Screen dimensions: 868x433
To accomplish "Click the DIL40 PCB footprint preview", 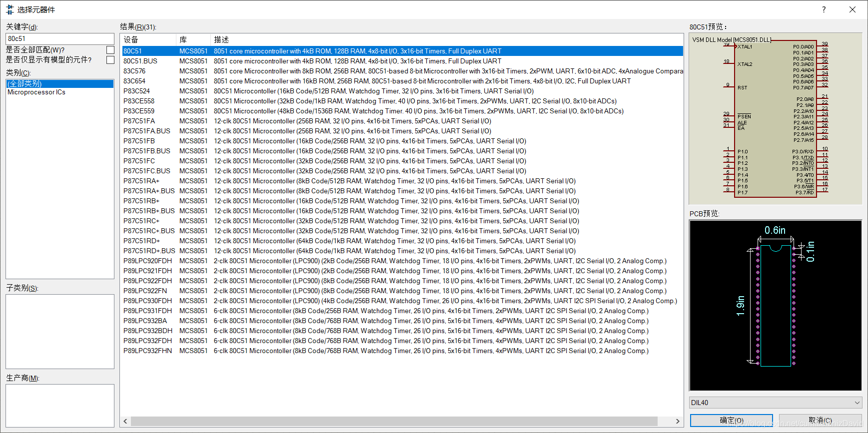I will [776, 305].
